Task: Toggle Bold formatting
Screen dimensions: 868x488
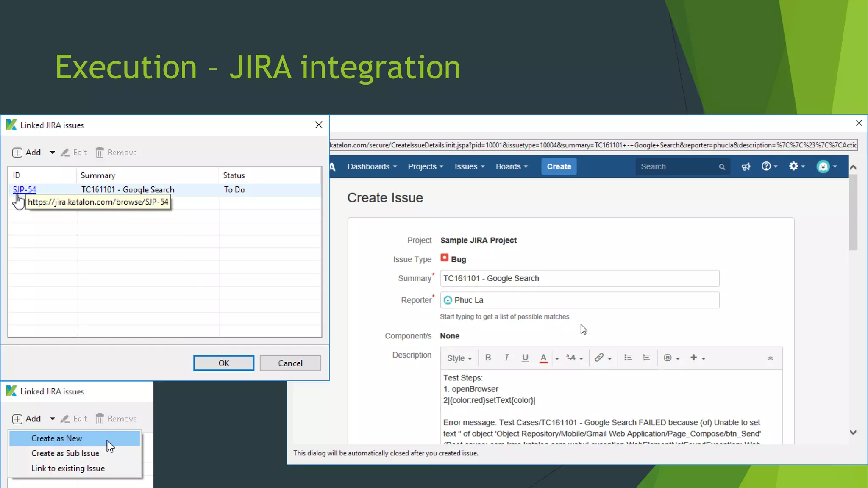Action: pos(488,358)
